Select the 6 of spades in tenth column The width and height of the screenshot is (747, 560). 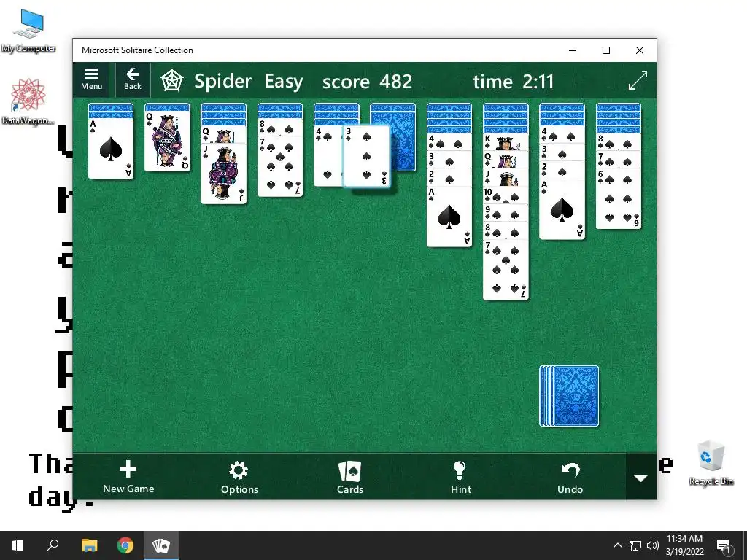[619, 198]
